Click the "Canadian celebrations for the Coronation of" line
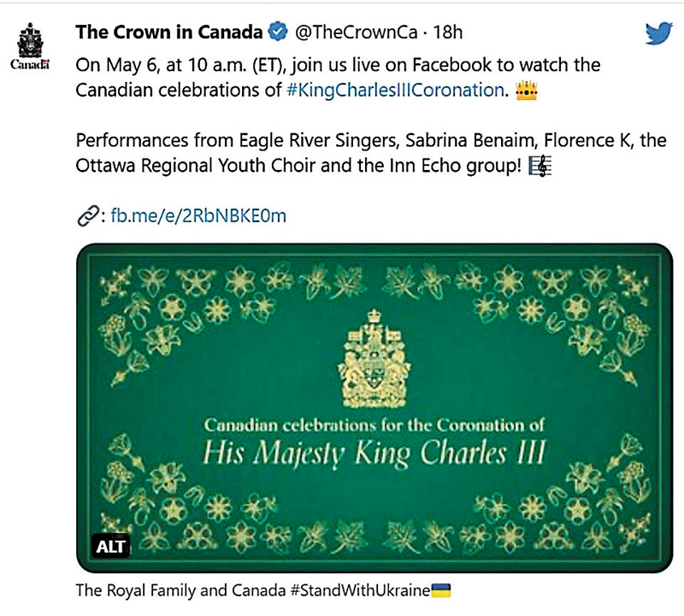 [x=374, y=425]
